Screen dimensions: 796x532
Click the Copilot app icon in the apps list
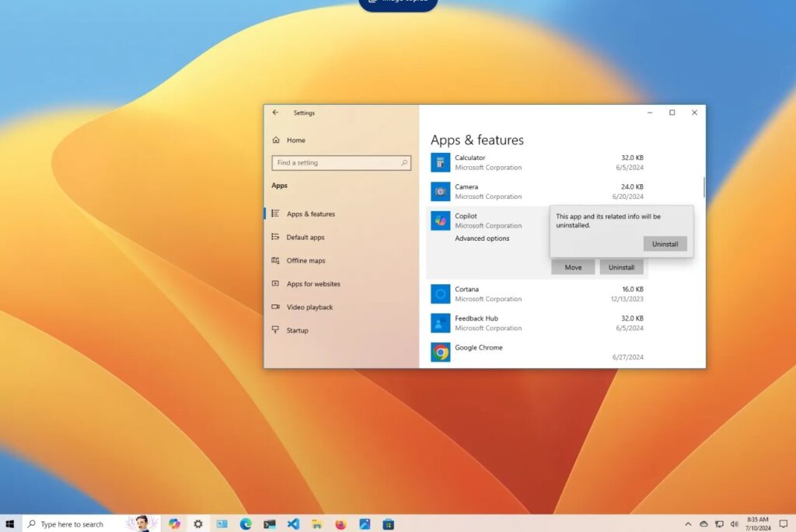440,221
